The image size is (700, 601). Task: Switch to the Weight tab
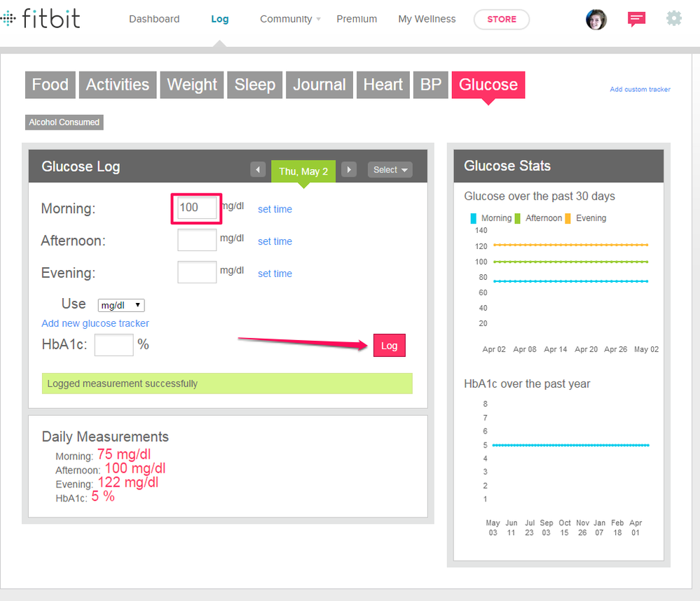(x=192, y=85)
